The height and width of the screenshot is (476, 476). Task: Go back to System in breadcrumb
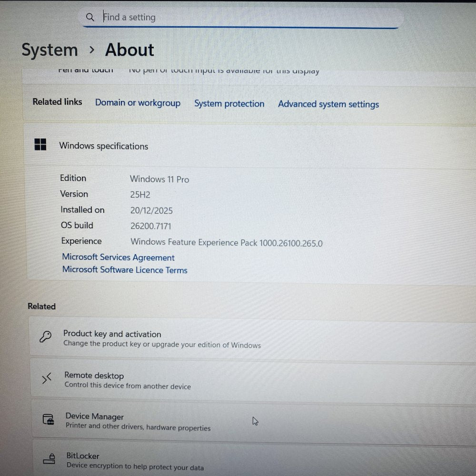(50, 50)
